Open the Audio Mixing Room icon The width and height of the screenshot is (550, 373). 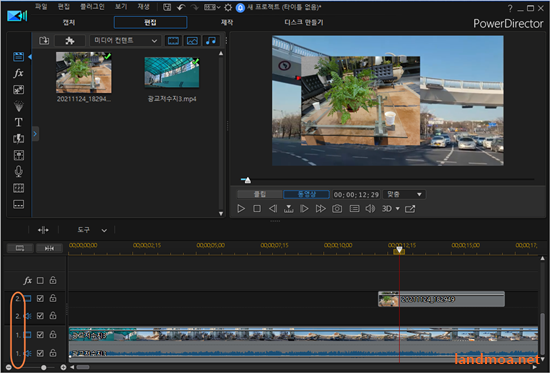[19, 155]
